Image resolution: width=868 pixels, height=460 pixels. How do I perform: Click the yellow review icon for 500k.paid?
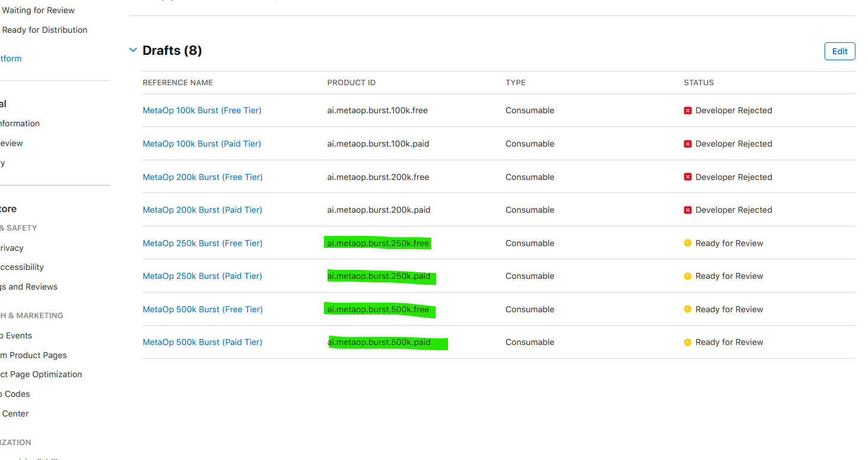687,342
